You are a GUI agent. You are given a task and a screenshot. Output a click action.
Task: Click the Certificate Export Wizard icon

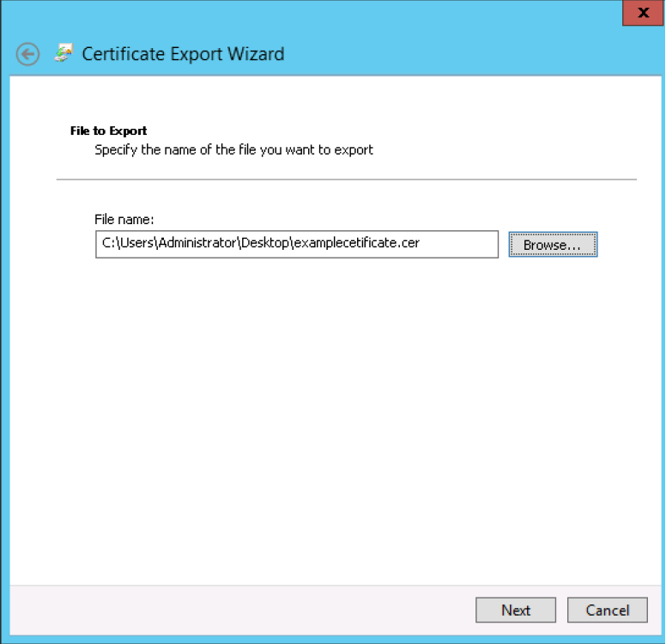point(64,53)
